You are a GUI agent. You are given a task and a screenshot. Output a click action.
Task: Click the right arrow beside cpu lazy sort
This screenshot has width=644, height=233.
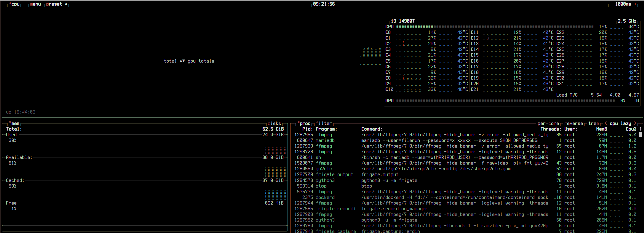[x=635, y=123]
